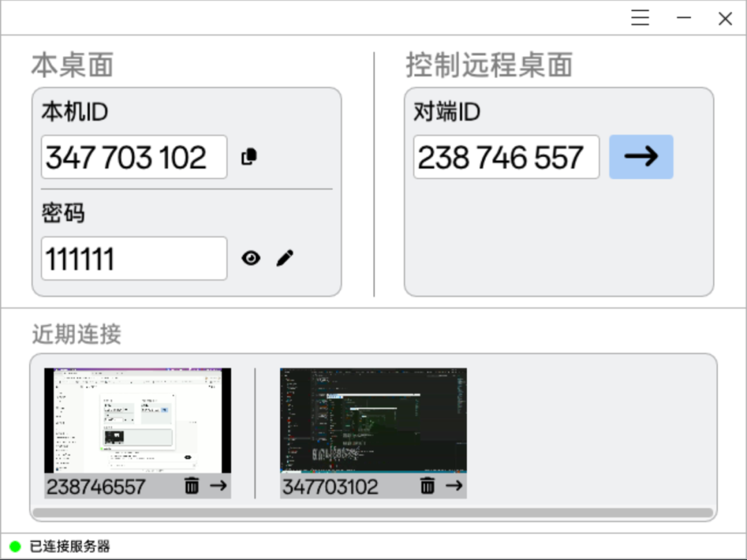Select the 控制远程桌面 section header
The width and height of the screenshot is (747, 560).
488,66
